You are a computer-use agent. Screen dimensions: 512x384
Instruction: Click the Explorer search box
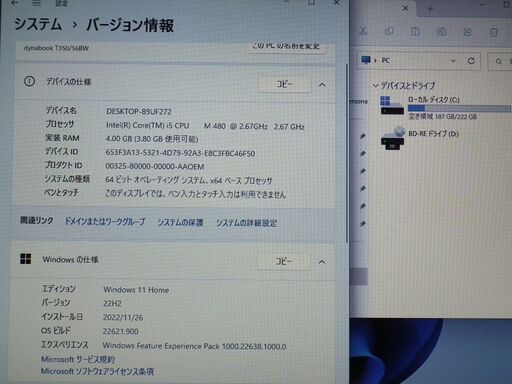[500, 61]
